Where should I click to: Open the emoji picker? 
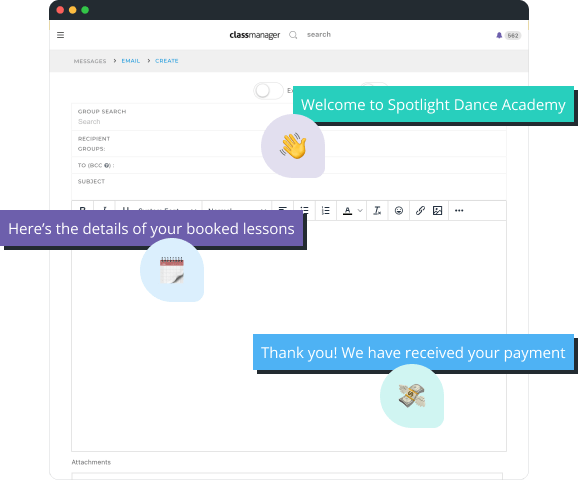coord(398,211)
